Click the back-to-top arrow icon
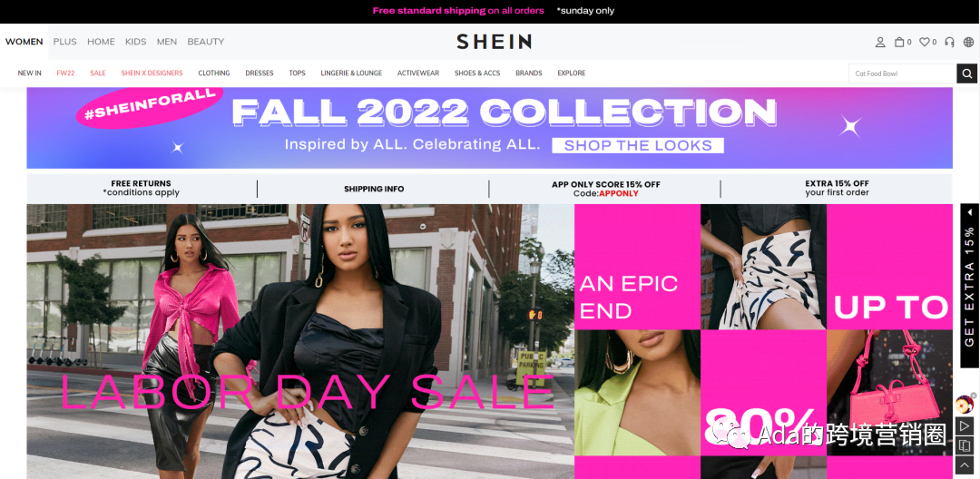 pos(965,464)
